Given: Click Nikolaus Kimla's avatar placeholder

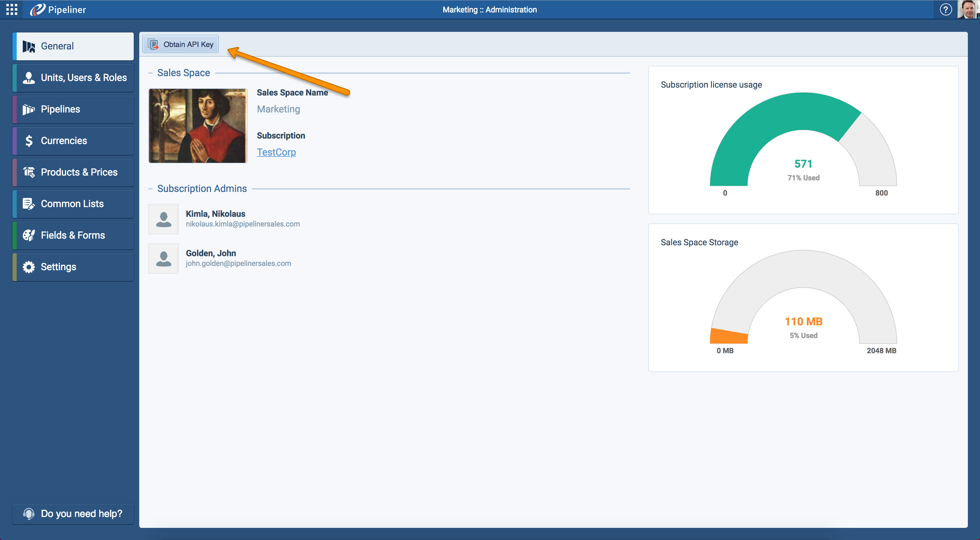Looking at the screenshot, I should click(163, 220).
